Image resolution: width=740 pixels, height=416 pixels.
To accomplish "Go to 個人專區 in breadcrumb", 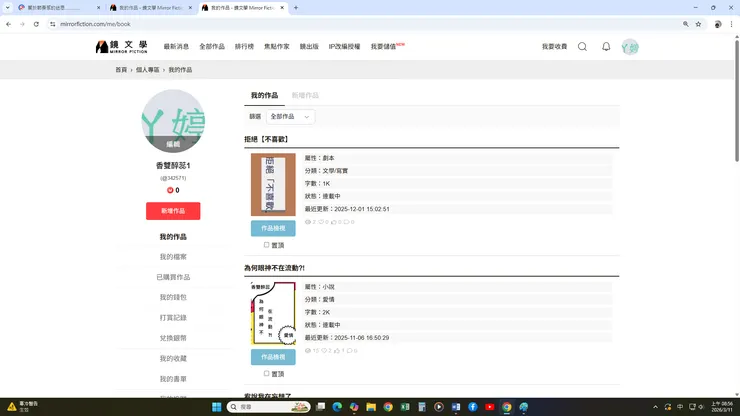I will coord(148,70).
